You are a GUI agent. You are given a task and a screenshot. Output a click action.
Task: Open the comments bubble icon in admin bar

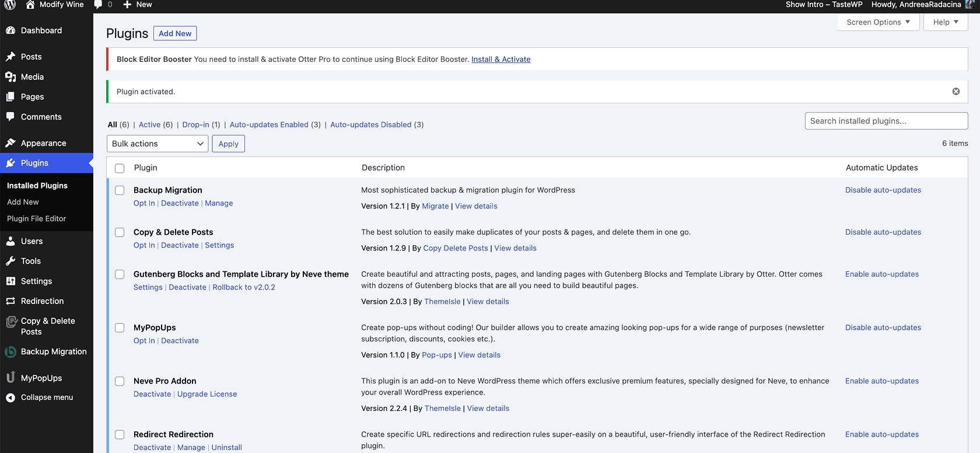click(x=98, y=5)
